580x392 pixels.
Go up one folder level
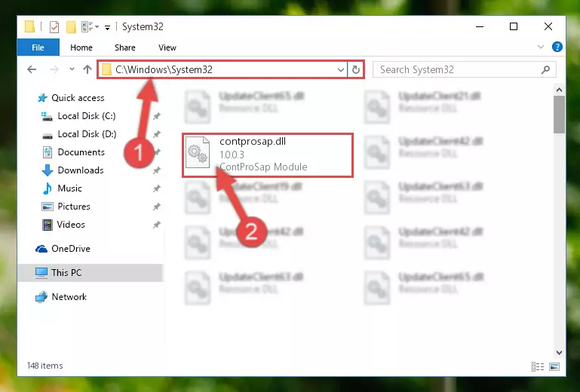(x=87, y=69)
